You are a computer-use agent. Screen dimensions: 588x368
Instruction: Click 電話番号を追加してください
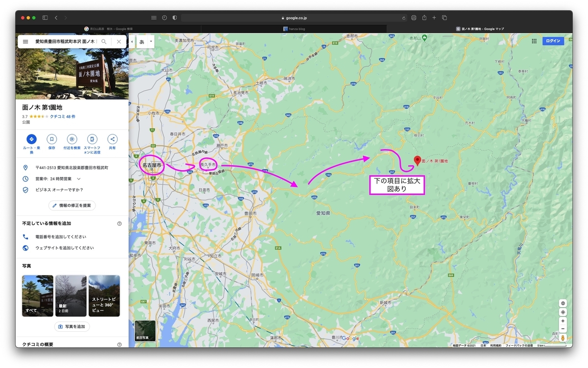pyautogui.click(x=61, y=237)
